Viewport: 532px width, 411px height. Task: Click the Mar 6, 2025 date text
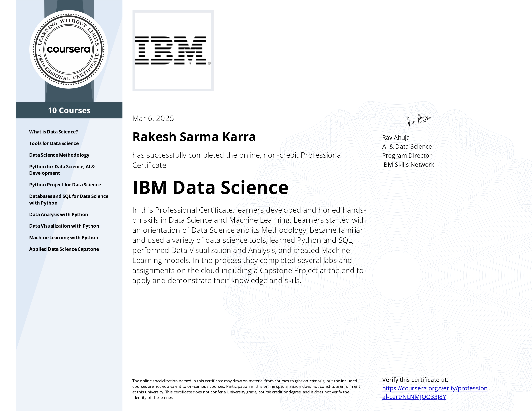click(x=153, y=118)
